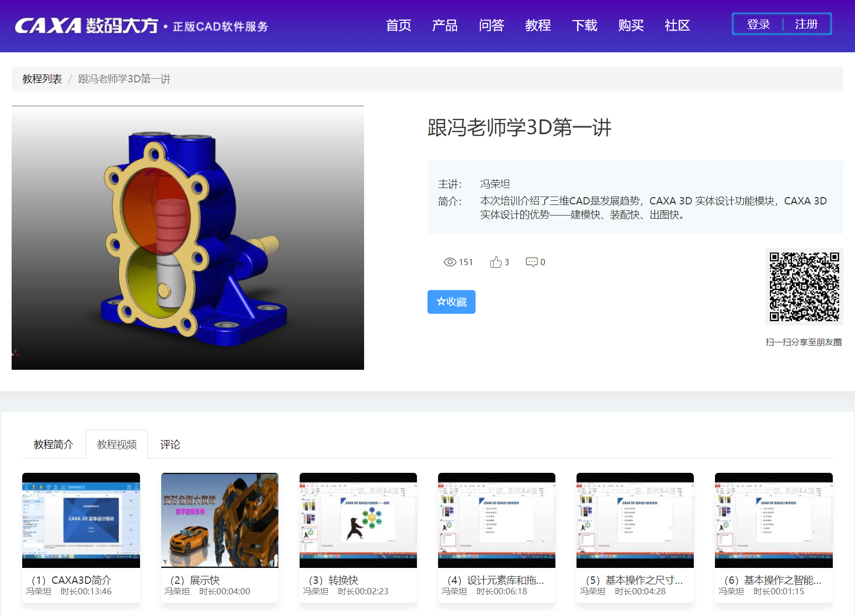Go to the 下载 page
This screenshot has height=616, width=855.
584,25
